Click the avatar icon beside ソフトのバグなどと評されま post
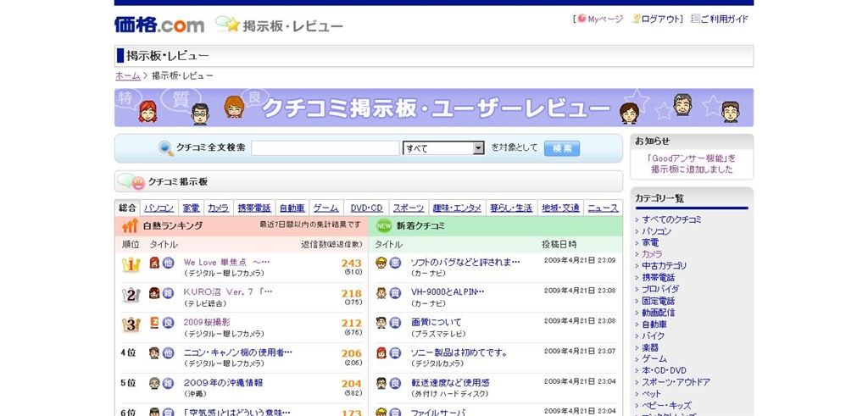This screenshot has width=868, height=416. pos(381,263)
